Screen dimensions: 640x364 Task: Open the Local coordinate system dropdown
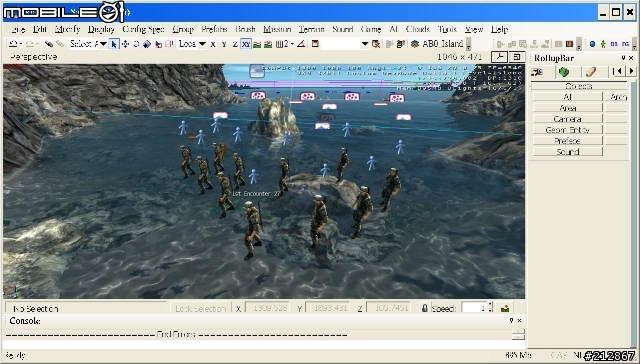click(x=202, y=44)
